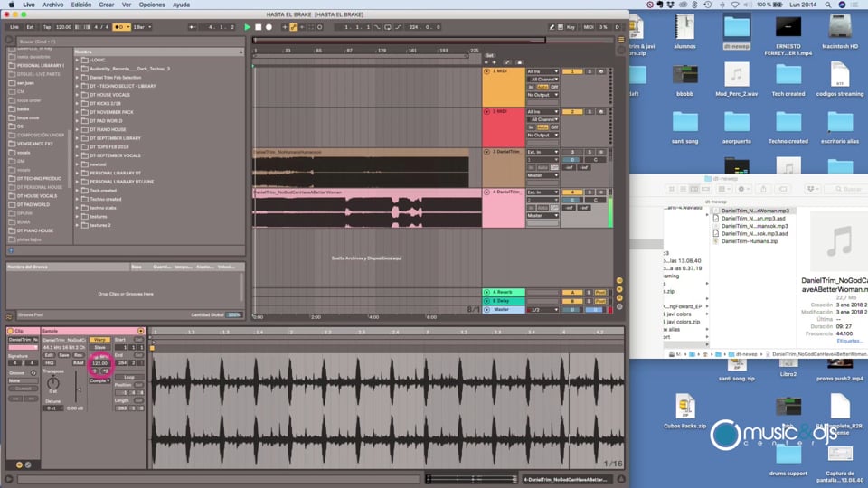
Task: Click the browser search field
Action: click(130, 42)
